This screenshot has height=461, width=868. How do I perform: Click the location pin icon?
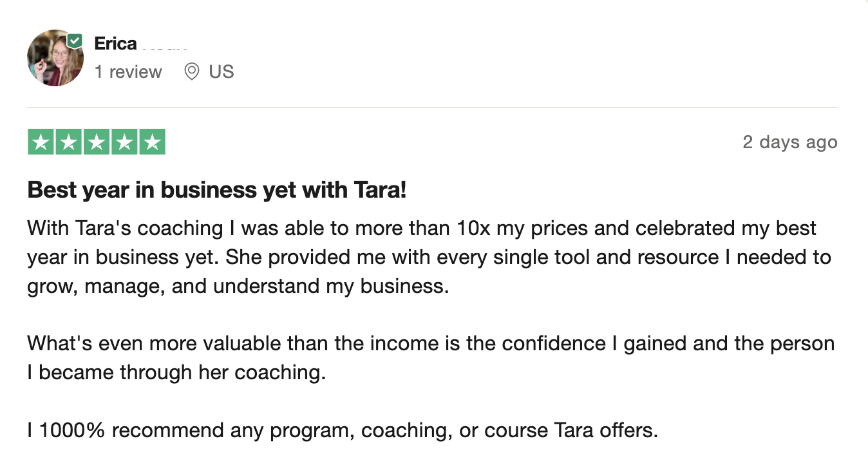pos(191,71)
